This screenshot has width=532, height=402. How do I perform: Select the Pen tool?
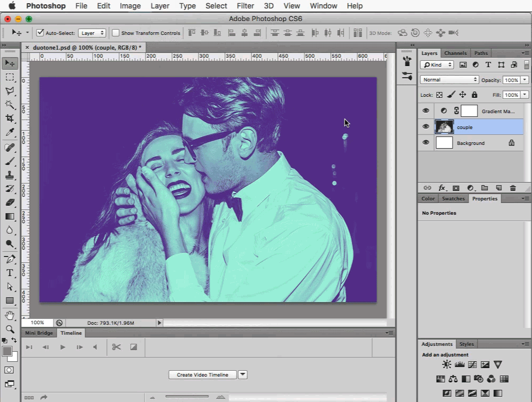tap(10, 259)
